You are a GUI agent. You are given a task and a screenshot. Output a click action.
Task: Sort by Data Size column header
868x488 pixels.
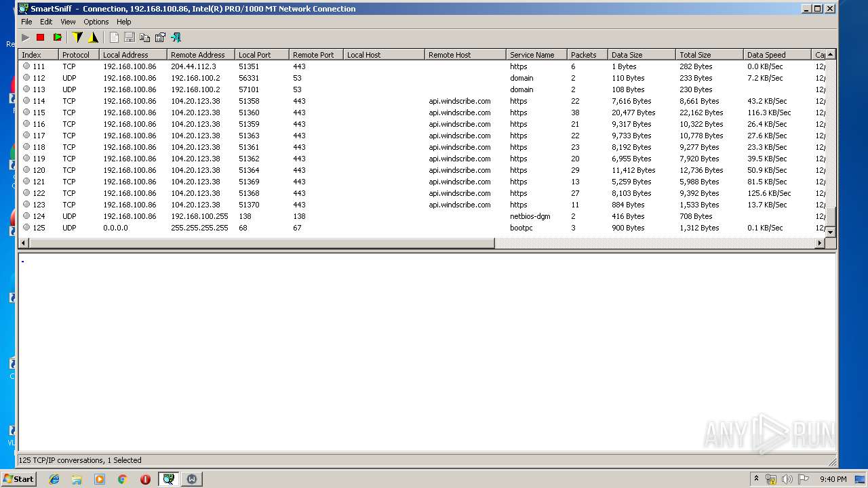click(642, 55)
